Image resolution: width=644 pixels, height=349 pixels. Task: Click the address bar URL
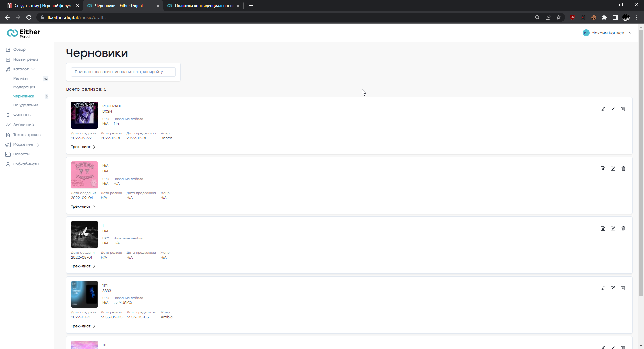[x=76, y=17]
